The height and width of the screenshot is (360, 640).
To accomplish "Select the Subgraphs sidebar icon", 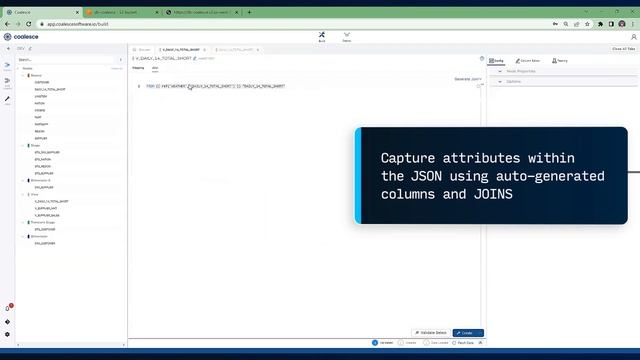I will tap(7, 82).
